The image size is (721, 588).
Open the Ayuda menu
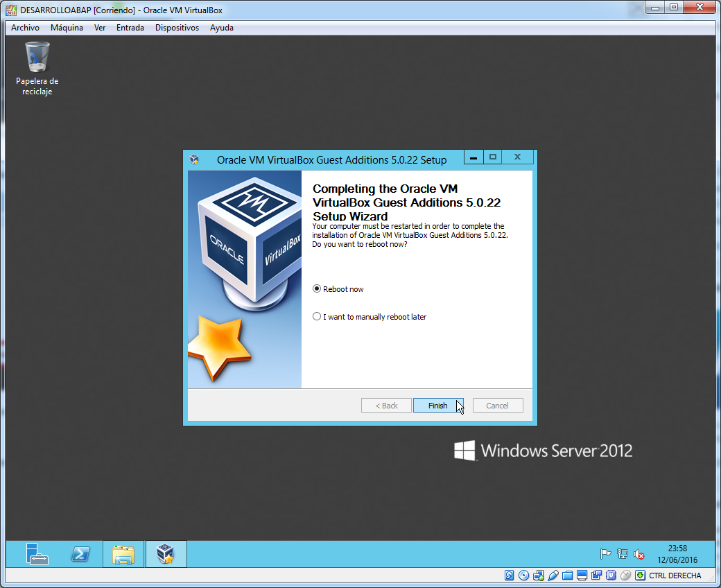(222, 28)
